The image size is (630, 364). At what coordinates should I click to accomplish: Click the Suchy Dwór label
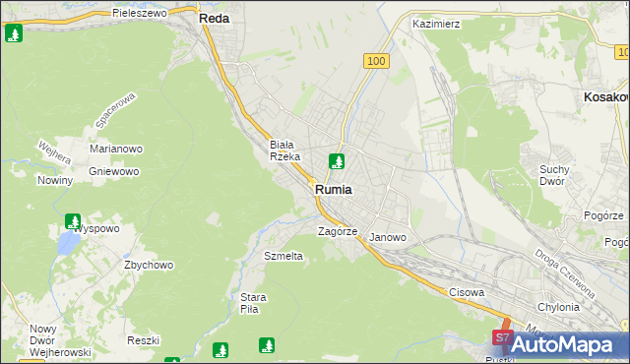(x=554, y=175)
